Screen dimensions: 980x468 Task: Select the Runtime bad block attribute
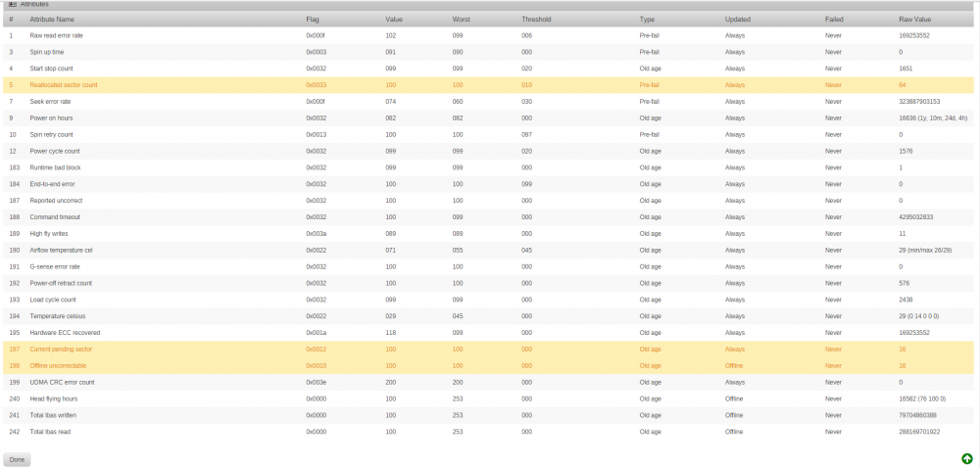[x=55, y=167]
